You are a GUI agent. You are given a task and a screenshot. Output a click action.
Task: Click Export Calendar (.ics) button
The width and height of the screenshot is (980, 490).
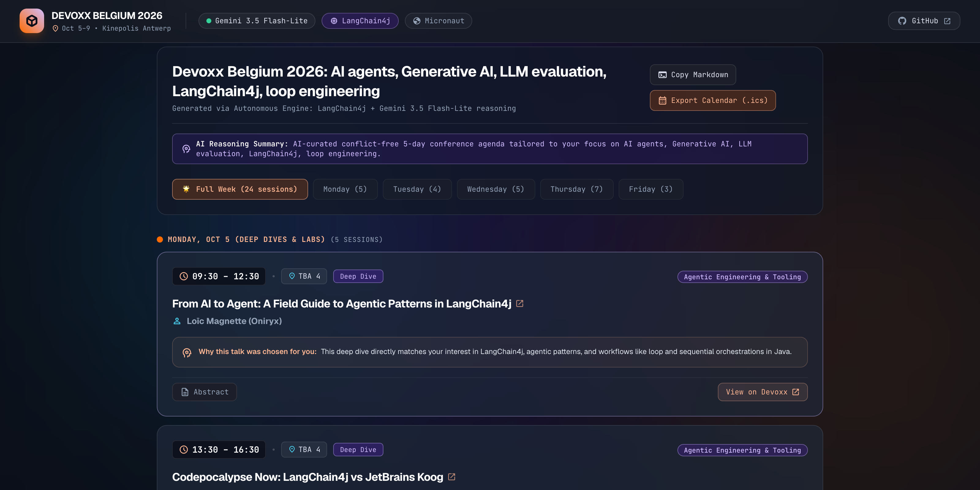[x=713, y=100]
